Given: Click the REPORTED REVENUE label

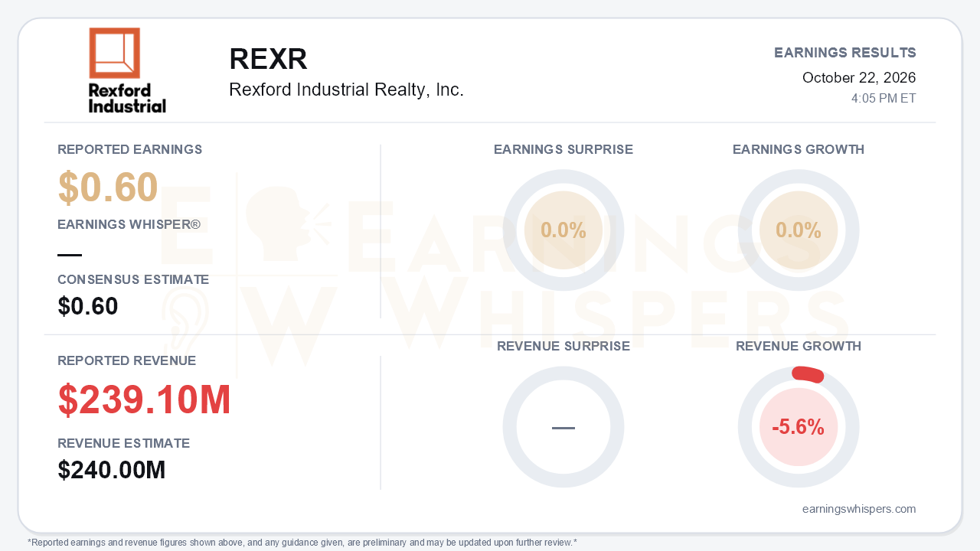Looking at the screenshot, I should pyautogui.click(x=127, y=360).
